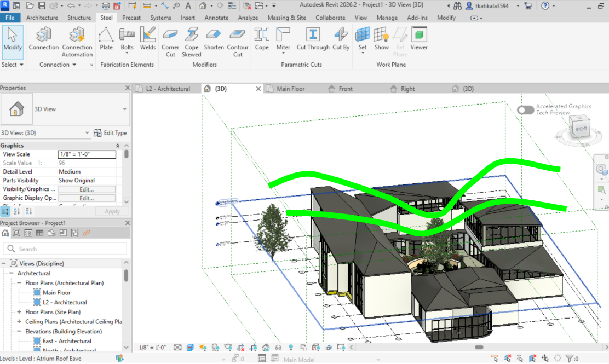Activate the Cut Through tool
609x364 pixels.
[x=313, y=39]
